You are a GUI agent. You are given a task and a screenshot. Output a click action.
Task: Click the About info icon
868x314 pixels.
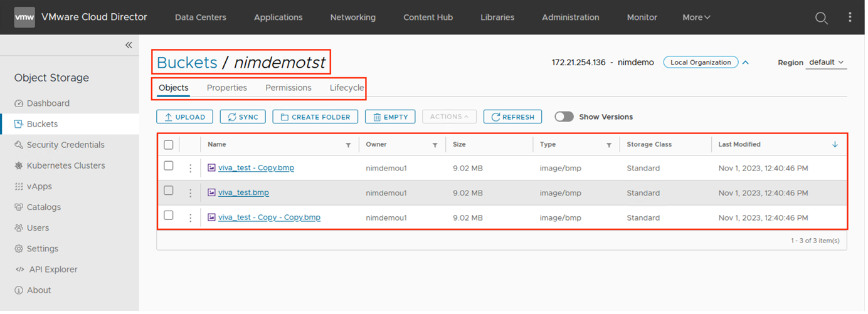pos(19,290)
